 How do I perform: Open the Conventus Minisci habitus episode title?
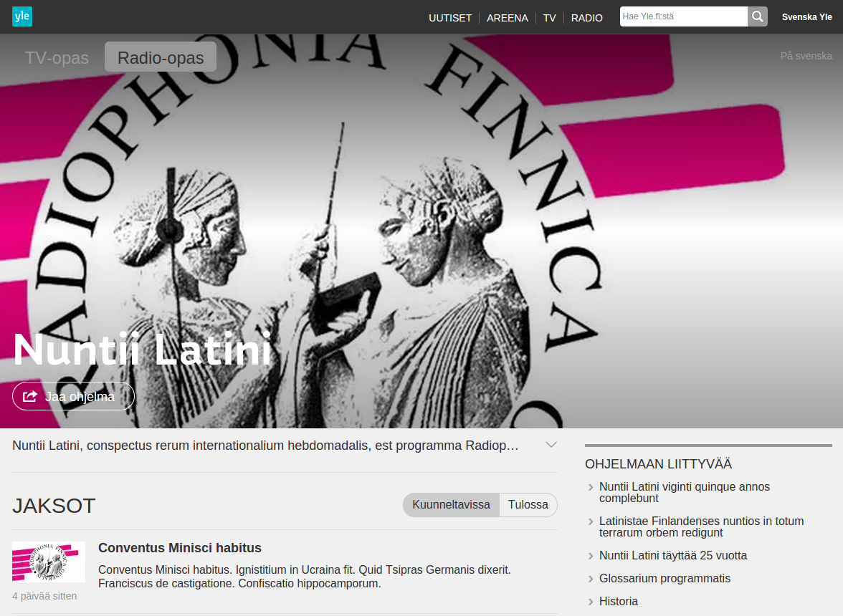[x=179, y=548]
